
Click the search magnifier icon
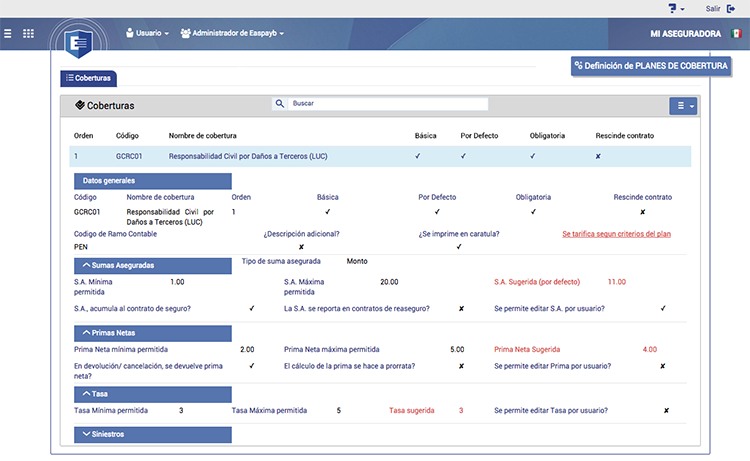280,103
